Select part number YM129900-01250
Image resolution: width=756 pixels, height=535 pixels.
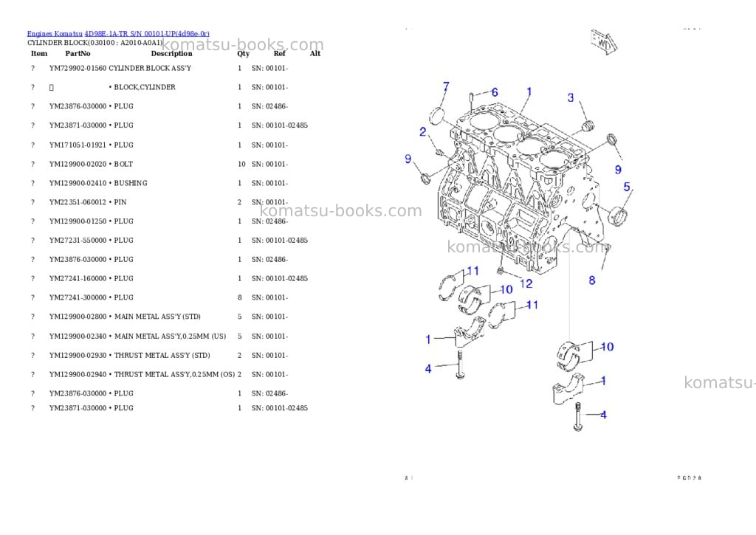pyautogui.click(x=78, y=221)
